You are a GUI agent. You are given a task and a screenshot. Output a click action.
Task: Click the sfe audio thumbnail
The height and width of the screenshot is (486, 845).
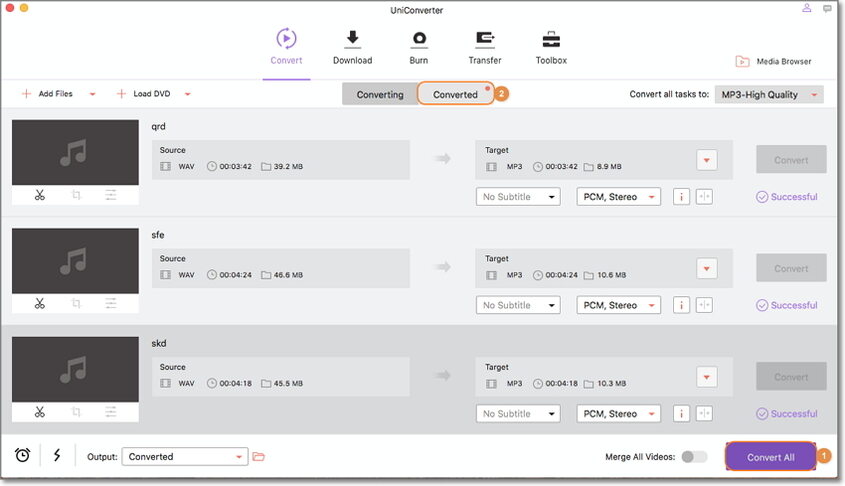pos(75,261)
